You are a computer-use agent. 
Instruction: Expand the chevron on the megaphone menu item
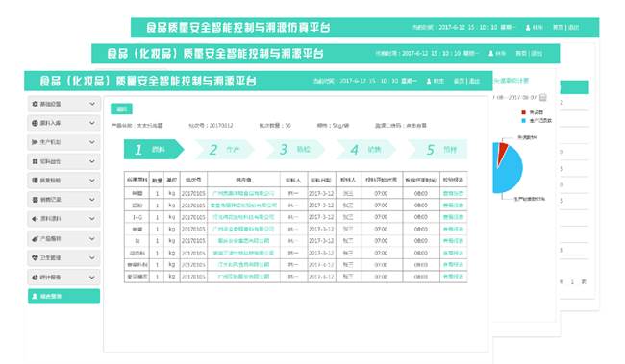click(92, 219)
